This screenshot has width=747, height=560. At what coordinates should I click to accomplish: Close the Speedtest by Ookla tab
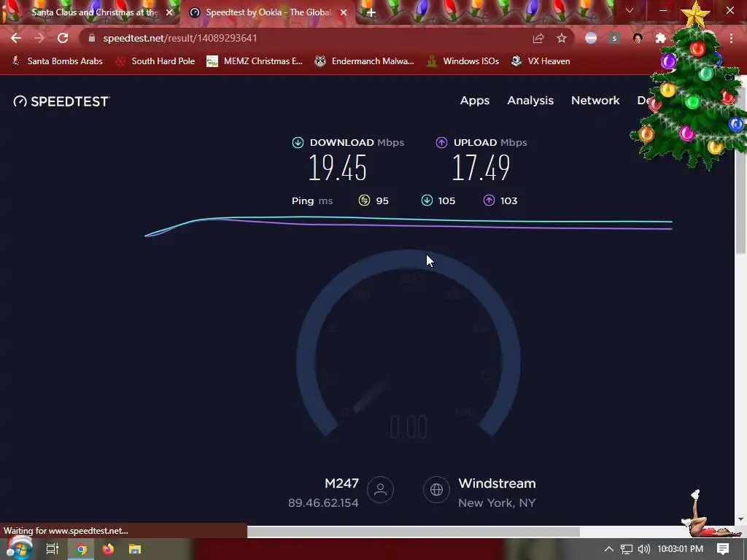(344, 12)
